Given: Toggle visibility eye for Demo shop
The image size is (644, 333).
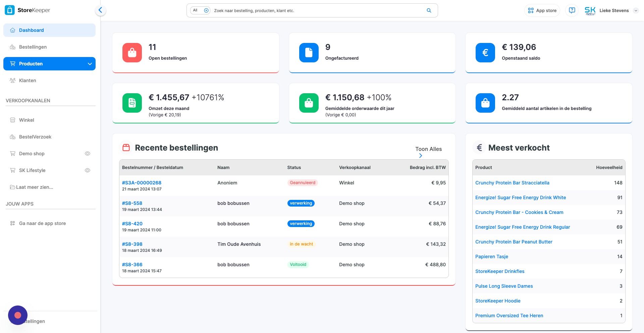Looking at the screenshot, I should [88, 154].
